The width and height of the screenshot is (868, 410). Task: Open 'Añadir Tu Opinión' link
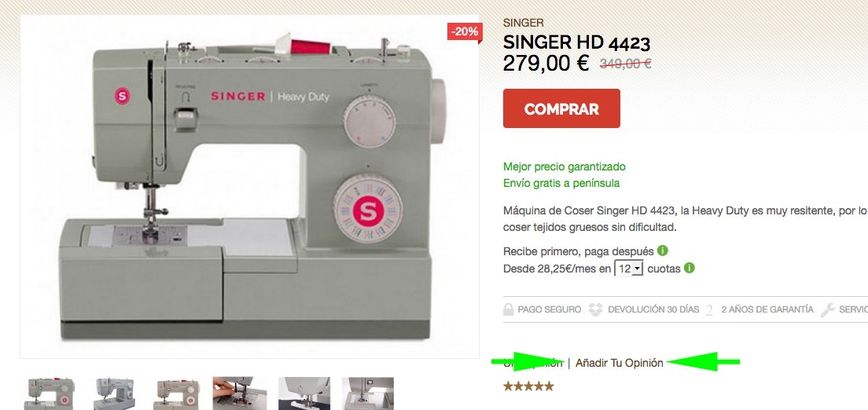tap(619, 363)
